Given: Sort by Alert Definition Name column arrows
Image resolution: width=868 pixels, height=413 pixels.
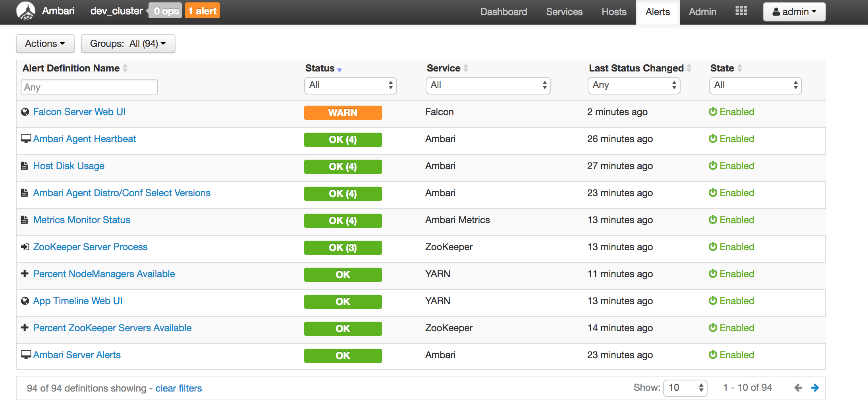Looking at the screenshot, I should (x=125, y=68).
